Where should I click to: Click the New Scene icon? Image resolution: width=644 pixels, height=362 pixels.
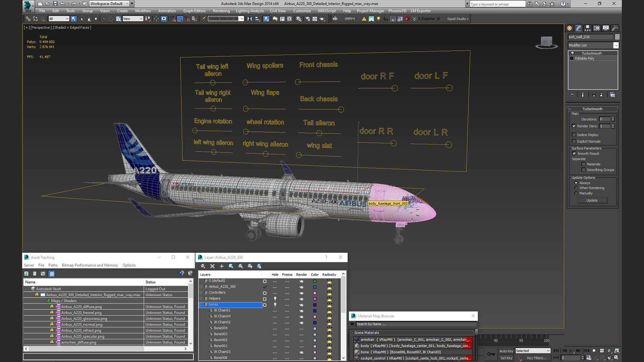40,4
